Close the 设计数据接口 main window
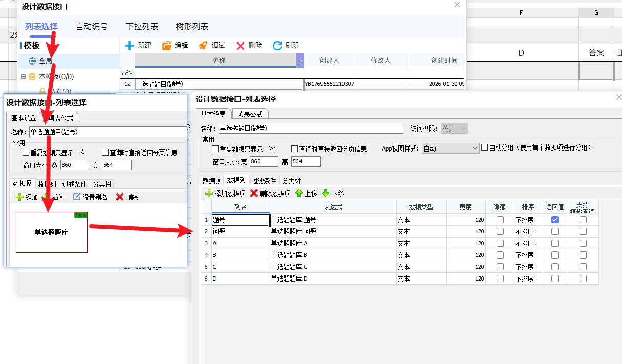Screen dimensions: 622x364 457,5
